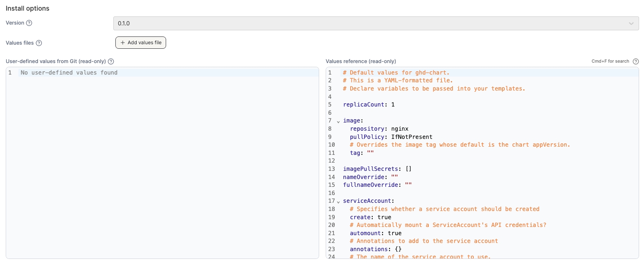
Task: Click the help icon beside Values files
Action: [x=39, y=43]
